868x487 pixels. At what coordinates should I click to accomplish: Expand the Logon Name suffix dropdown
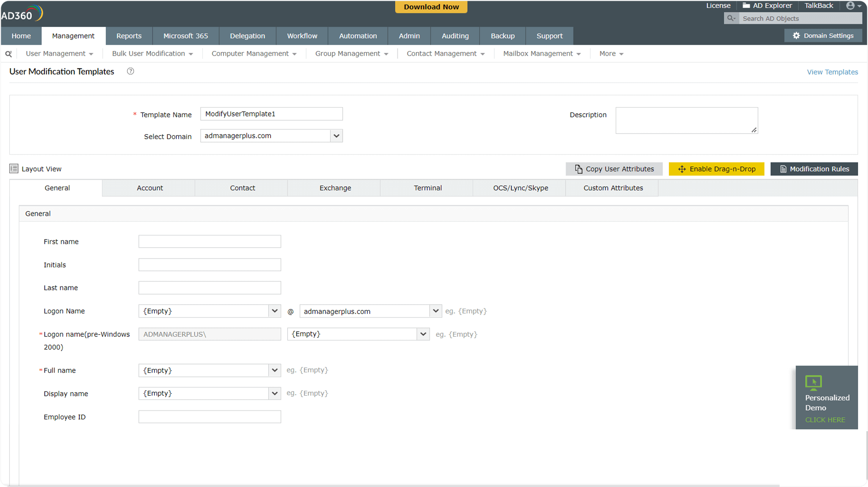(x=436, y=311)
